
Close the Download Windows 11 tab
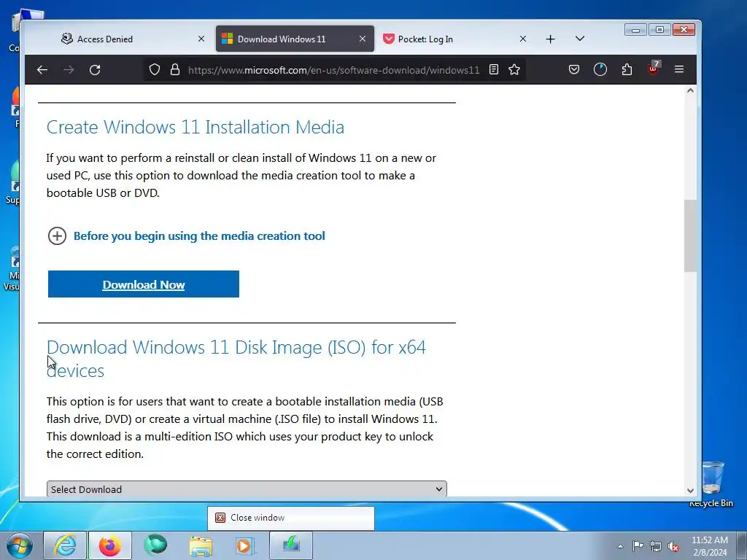point(363,39)
